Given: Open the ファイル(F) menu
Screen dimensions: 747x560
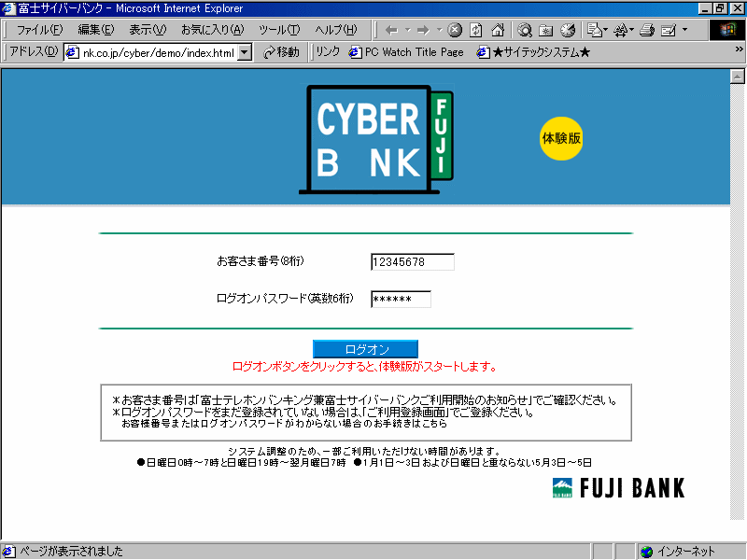Looking at the screenshot, I should pyautogui.click(x=39, y=30).
